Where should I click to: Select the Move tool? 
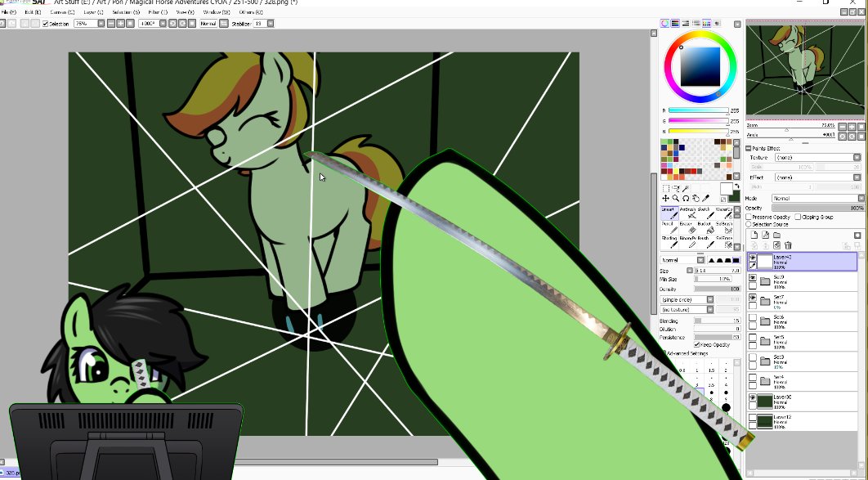665,198
